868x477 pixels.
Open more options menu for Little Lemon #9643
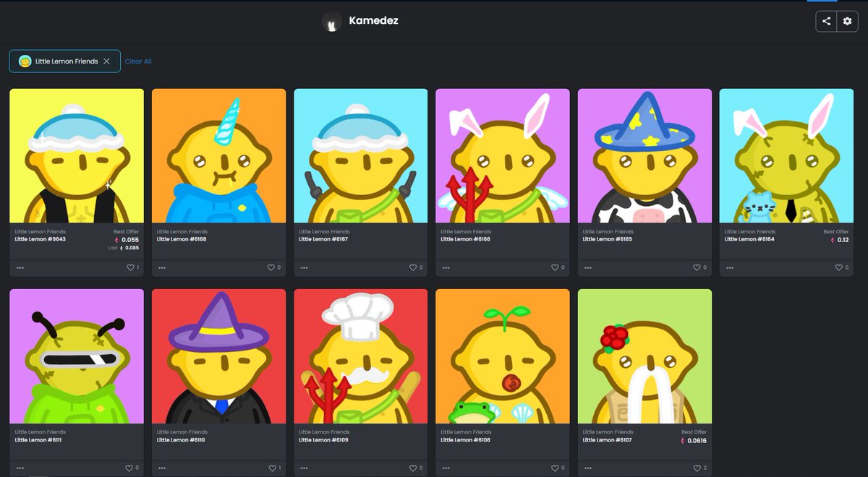(x=20, y=267)
